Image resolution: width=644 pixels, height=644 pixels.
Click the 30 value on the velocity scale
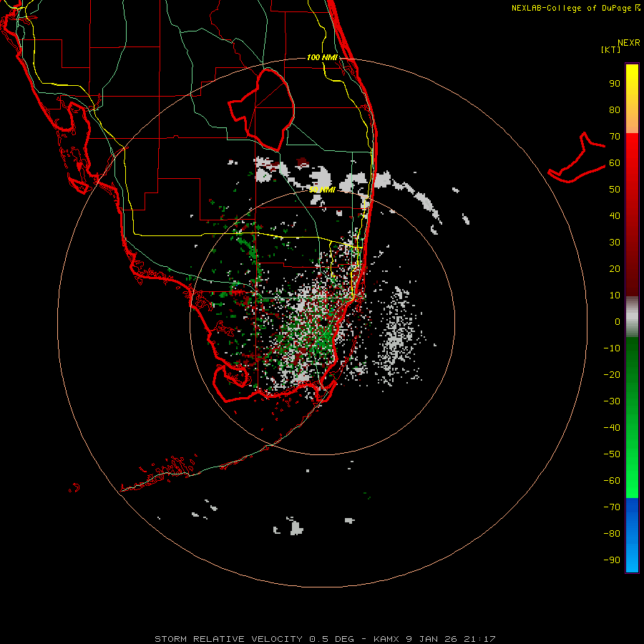point(615,243)
